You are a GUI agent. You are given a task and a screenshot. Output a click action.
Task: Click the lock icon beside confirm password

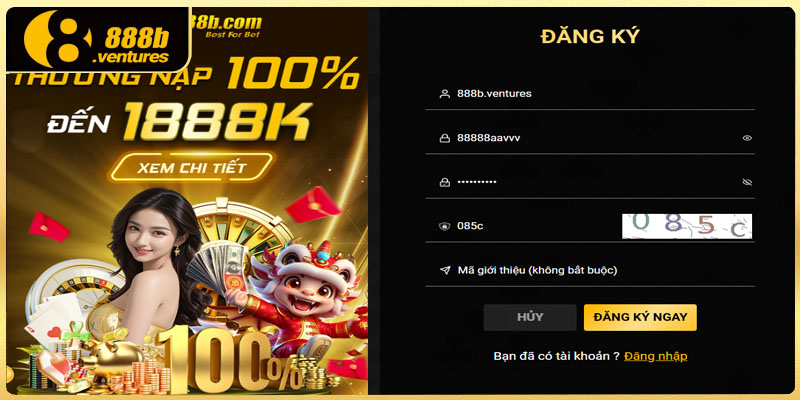(x=445, y=182)
